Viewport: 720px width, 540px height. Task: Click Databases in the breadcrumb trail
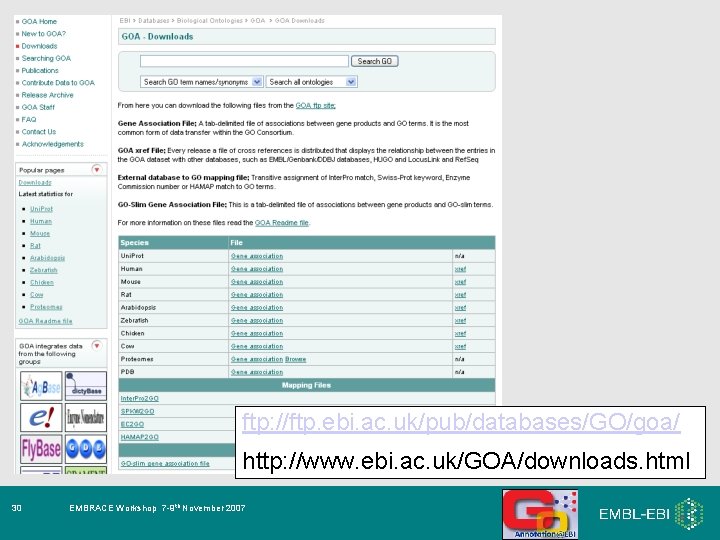pos(153,21)
